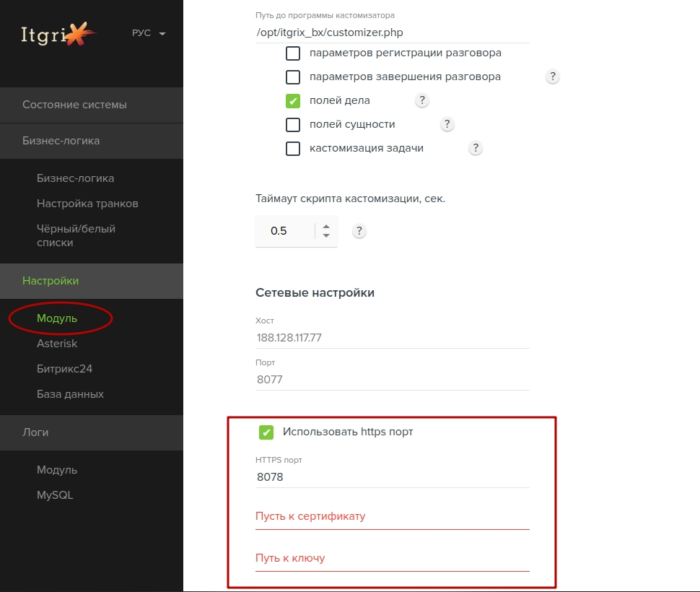Click the Itgrix logo
The height and width of the screenshot is (592, 700).
[58, 34]
